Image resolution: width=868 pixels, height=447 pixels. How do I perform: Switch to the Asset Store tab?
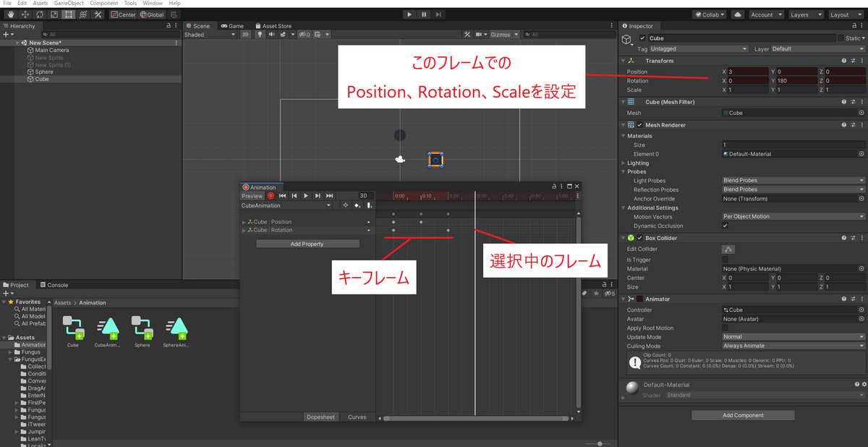(273, 26)
